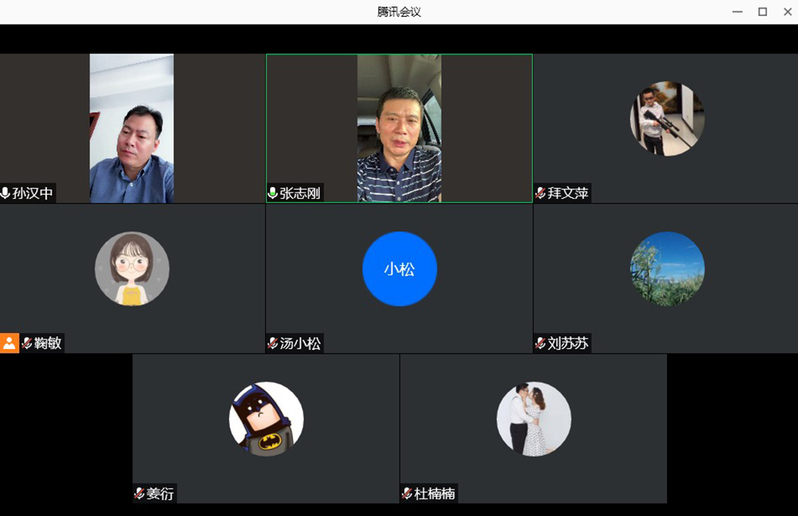Viewport: 798px width, 516px height.
Task: Click the couple photo avatar of 杜楠楠
Action: point(534,419)
